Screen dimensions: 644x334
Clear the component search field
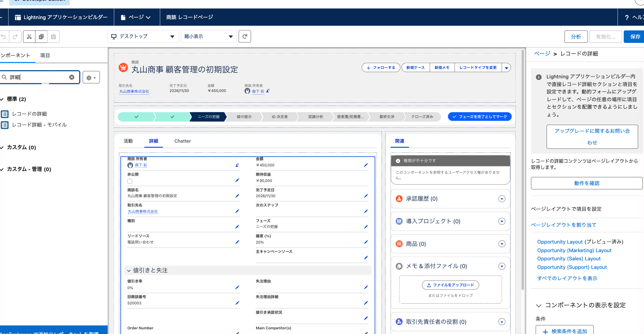pyautogui.click(x=72, y=77)
